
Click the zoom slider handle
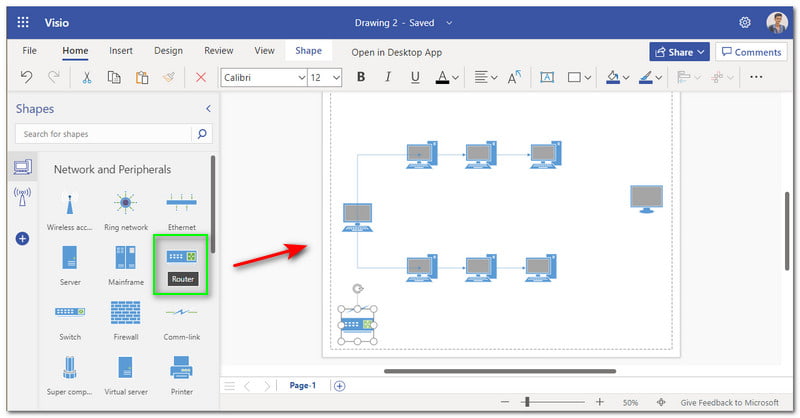[526, 402]
